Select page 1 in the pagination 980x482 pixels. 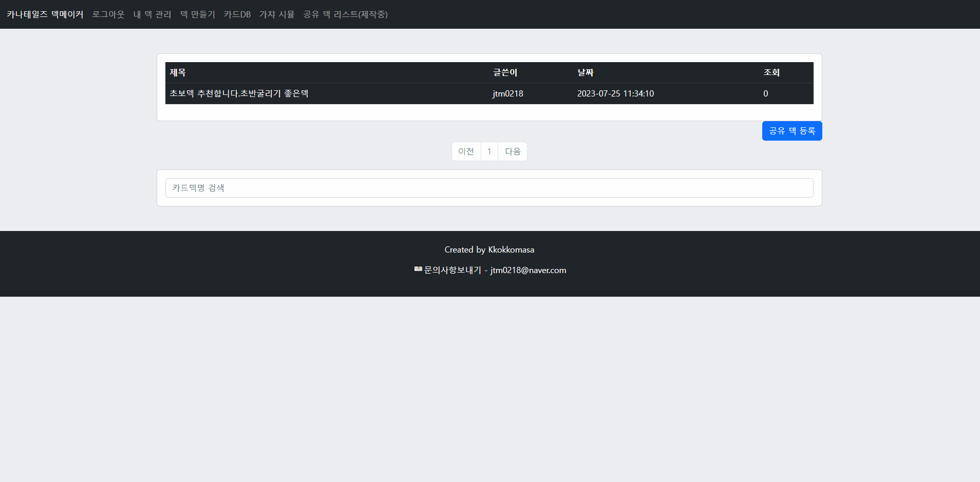[x=489, y=151]
